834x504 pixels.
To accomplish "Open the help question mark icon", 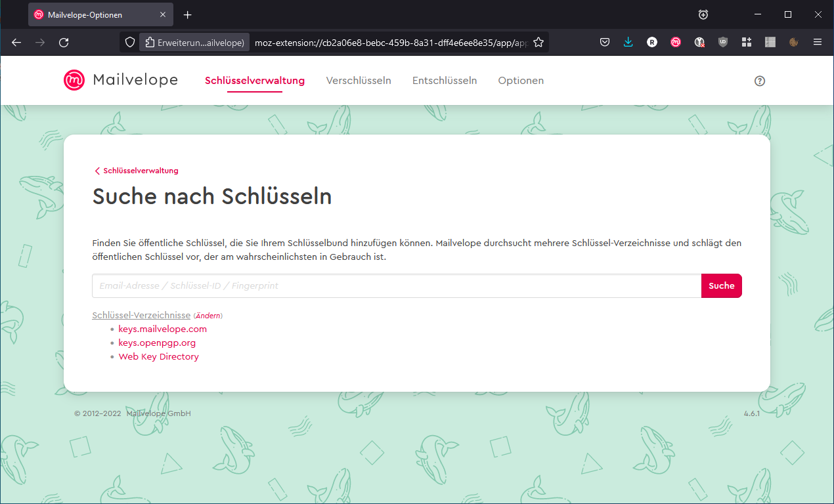I will pyautogui.click(x=760, y=81).
